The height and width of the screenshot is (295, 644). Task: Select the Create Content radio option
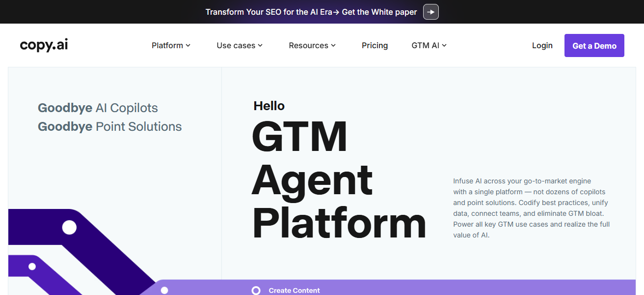click(x=256, y=291)
